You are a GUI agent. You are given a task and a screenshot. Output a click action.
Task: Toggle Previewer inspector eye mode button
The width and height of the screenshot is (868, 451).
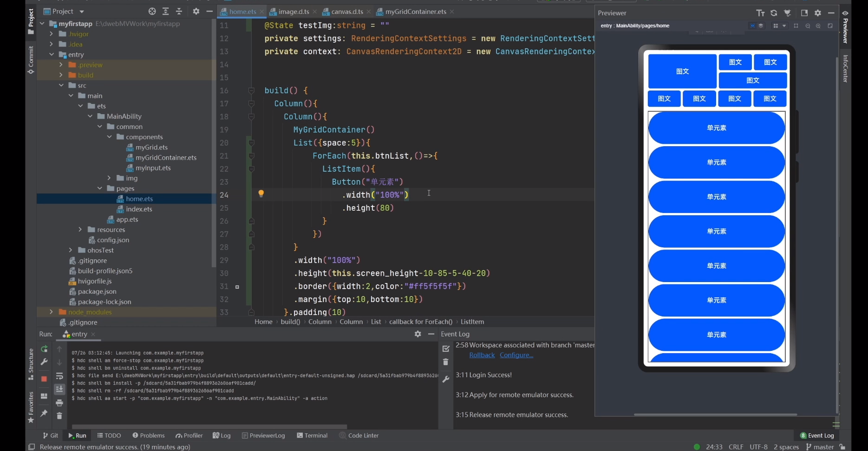click(x=752, y=26)
